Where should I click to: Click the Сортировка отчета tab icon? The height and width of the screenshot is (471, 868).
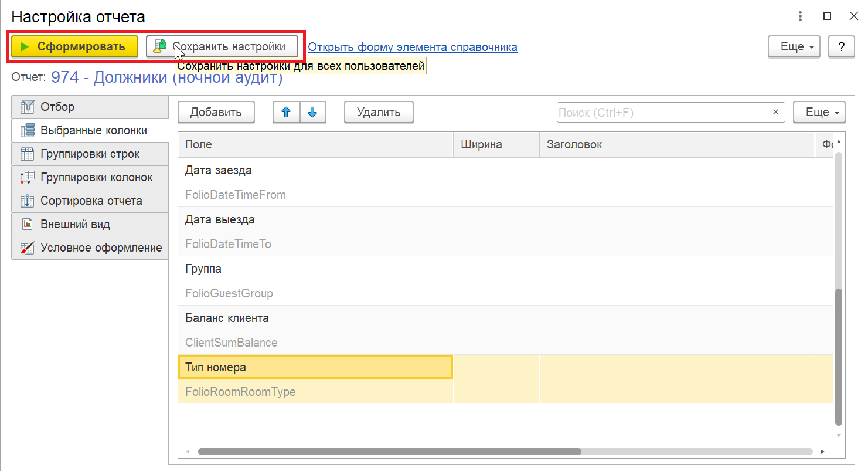coord(27,201)
